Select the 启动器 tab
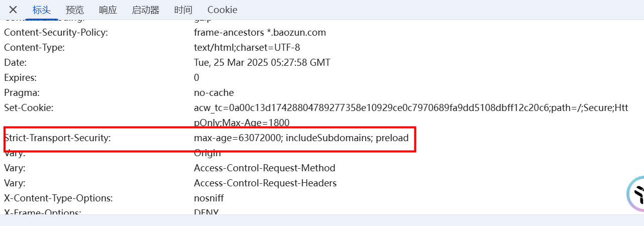The image size is (644, 226). pyautogui.click(x=146, y=10)
